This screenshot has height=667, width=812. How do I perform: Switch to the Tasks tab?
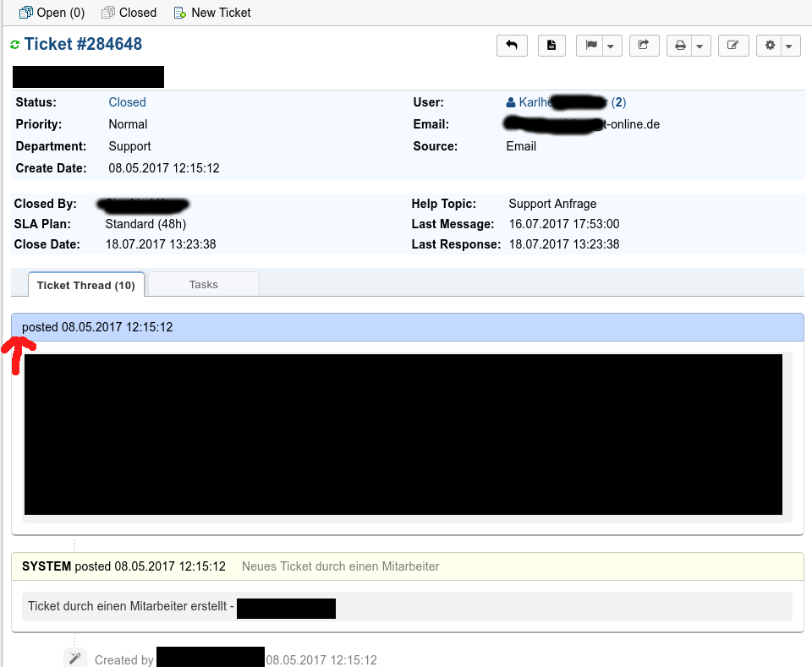pyautogui.click(x=202, y=284)
